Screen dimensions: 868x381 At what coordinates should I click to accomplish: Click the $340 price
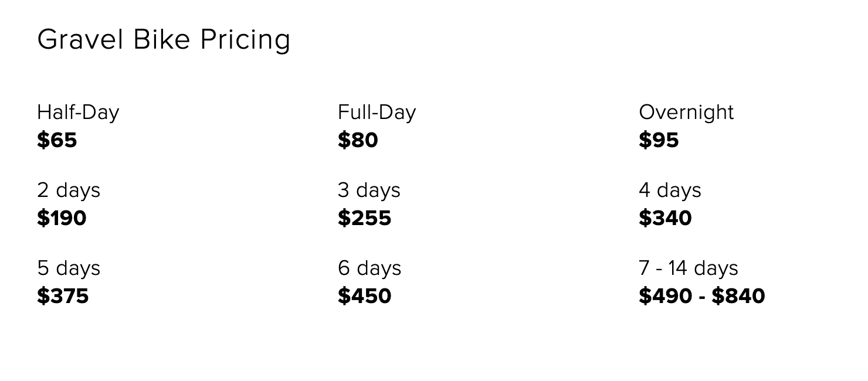coord(665,218)
